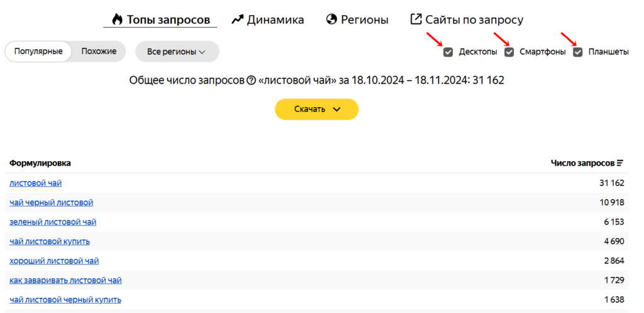The width and height of the screenshot is (644, 313).
Task: Click the sort icon next to Число запросов
Action: point(620,163)
